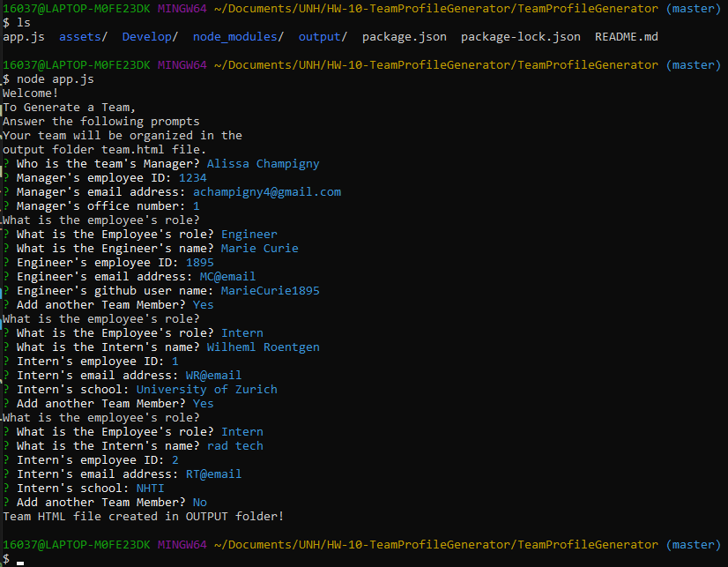Click the NHTI school answer text

[150, 488]
